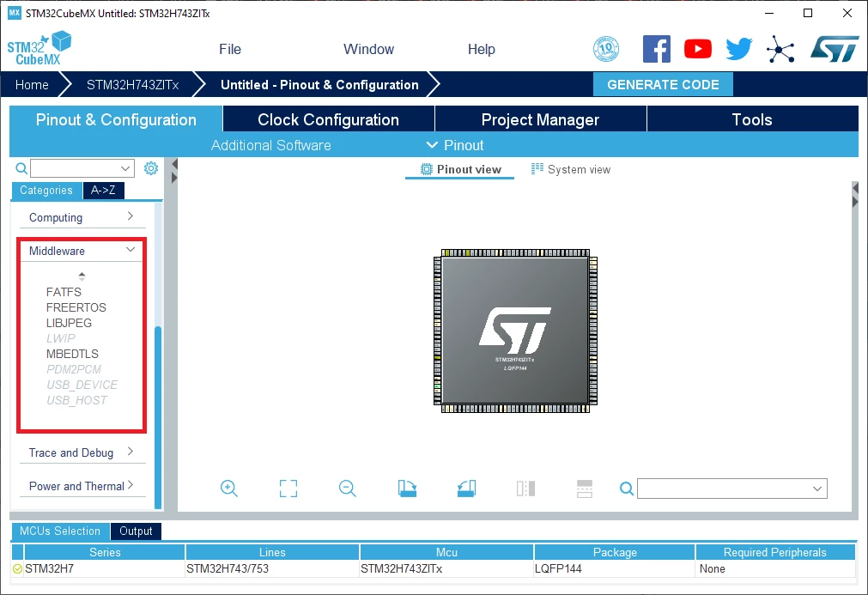The height and width of the screenshot is (595, 868).
Task: Click the STM32H743ZITx breadcrumb
Action: pyautogui.click(x=133, y=85)
